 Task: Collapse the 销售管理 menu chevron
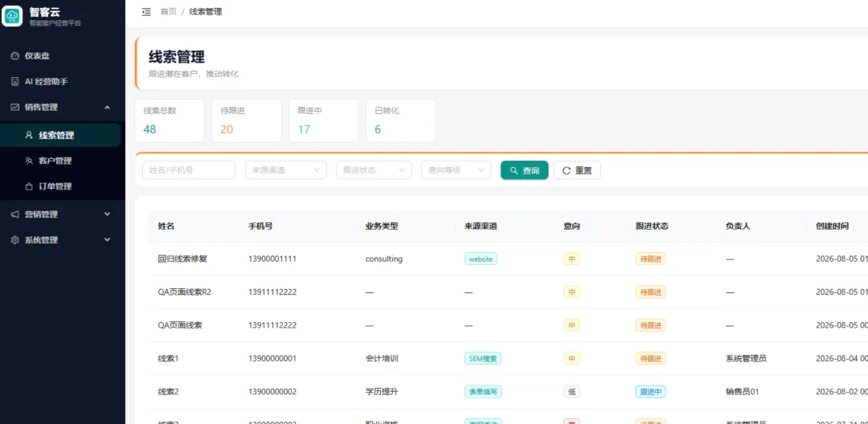pos(108,108)
